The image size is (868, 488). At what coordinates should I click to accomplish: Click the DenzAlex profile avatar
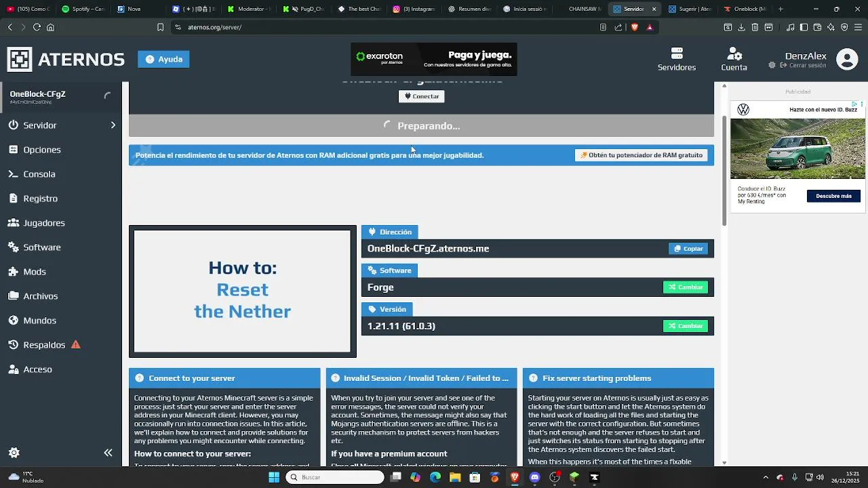tap(847, 60)
